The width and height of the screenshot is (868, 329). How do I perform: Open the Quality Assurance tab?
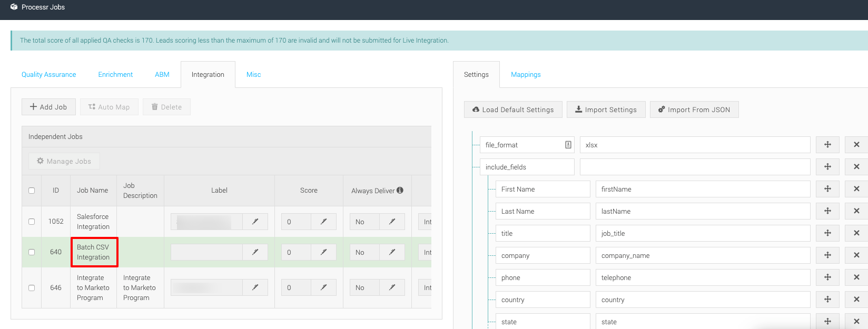49,75
